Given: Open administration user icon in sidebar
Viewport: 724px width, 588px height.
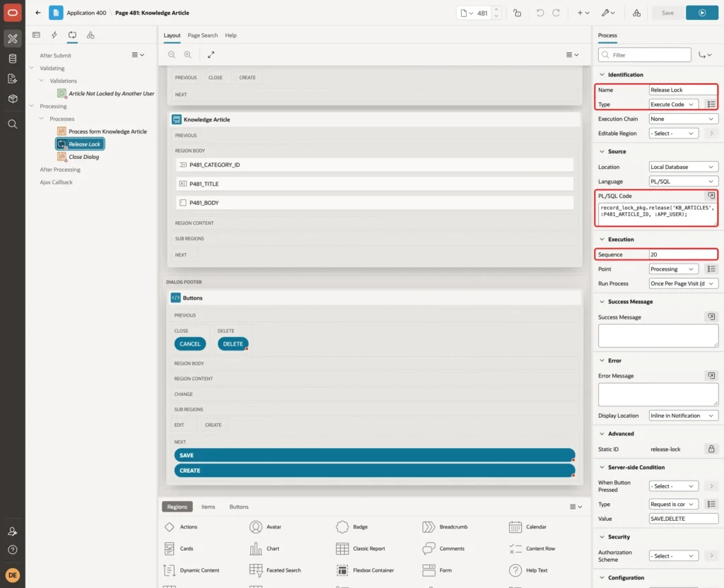Looking at the screenshot, I should (13, 531).
